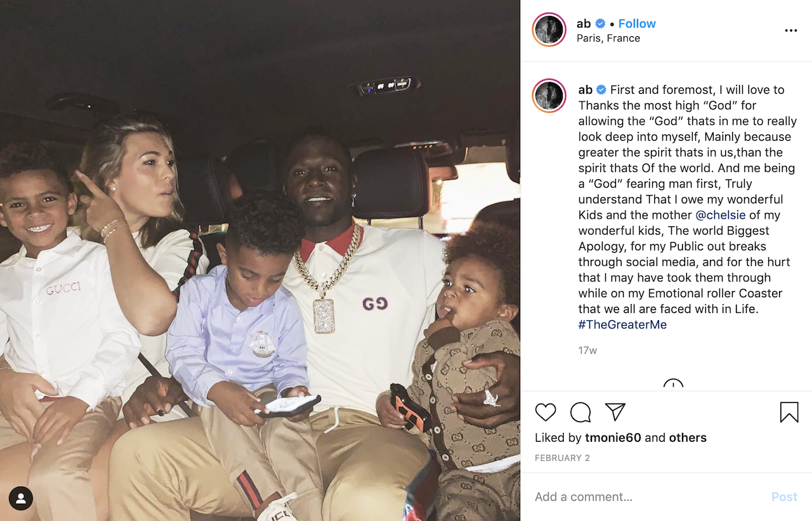812x521 pixels.
Task: Open the comment bubble icon
Action: click(580, 413)
